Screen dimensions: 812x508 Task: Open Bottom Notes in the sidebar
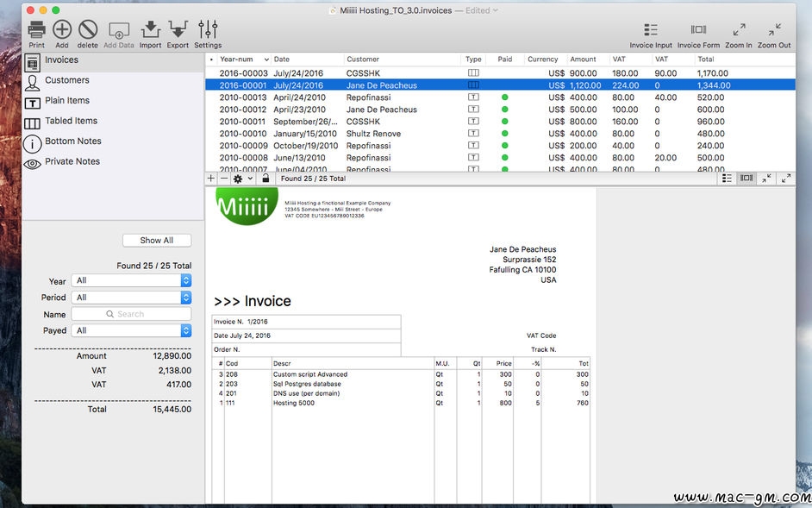tap(114, 141)
